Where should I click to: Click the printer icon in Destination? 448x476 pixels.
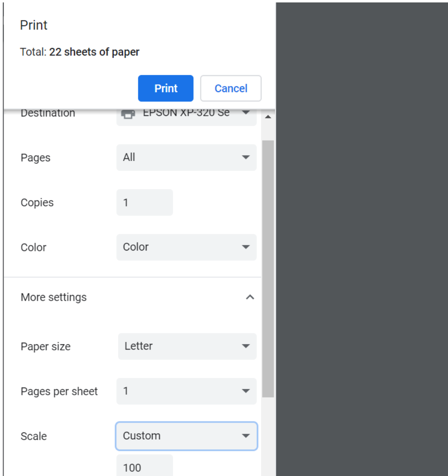(x=128, y=114)
